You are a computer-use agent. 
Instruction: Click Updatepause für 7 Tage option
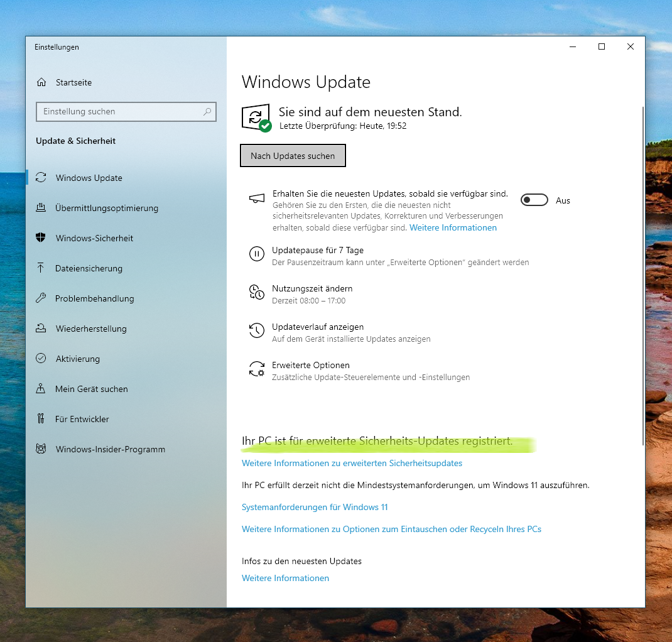(389, 256)
